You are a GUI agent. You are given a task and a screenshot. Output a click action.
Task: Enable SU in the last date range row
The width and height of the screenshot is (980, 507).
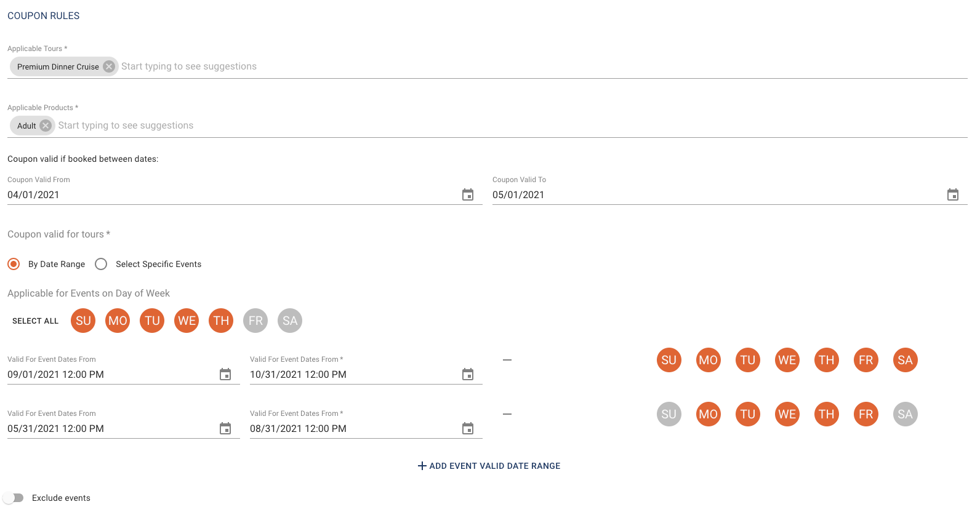(x=669, y=414)
